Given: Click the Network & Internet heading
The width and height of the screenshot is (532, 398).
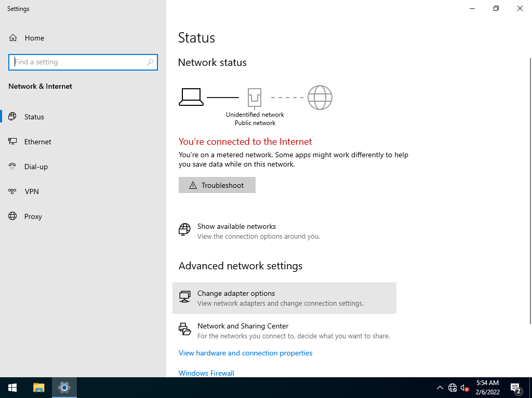Looking at the screenshot, I should point(40,86).
